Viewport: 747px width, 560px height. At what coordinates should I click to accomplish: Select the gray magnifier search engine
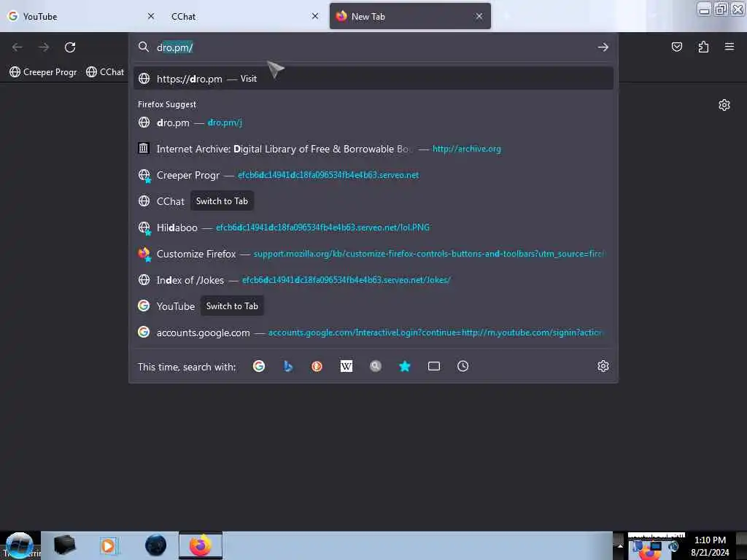pos(376,366)
